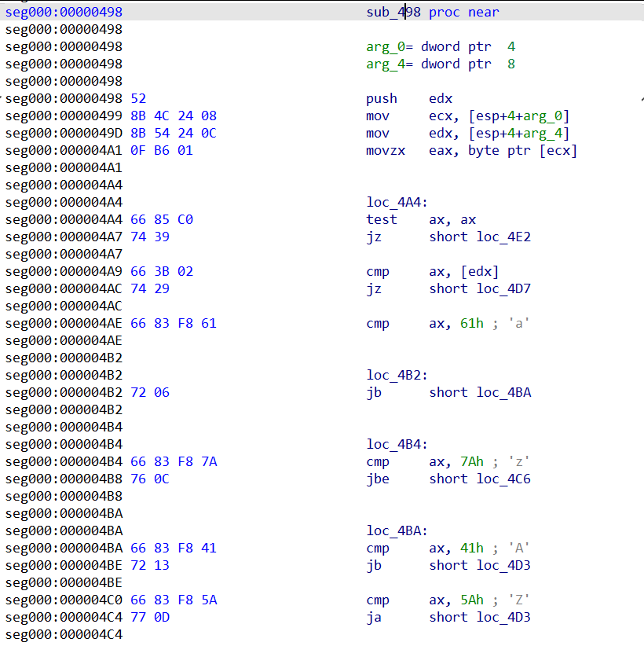Click opcode bytes 76 0C
The width and height of the screenshot is (644, 646).
(150, 479)
